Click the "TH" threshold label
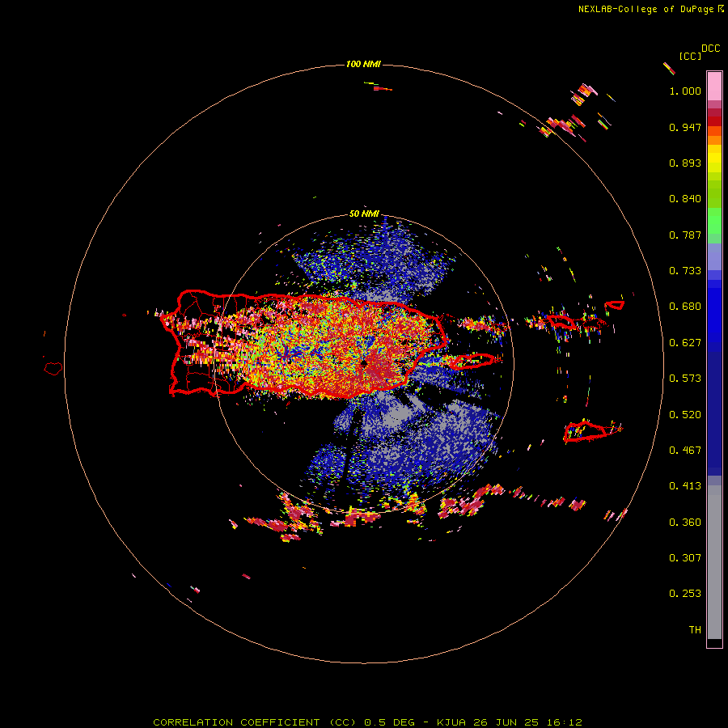 pos(695,630)
